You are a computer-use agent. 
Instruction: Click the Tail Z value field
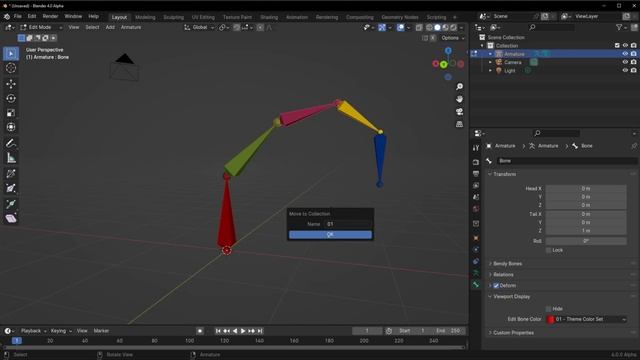coord(586,231)
